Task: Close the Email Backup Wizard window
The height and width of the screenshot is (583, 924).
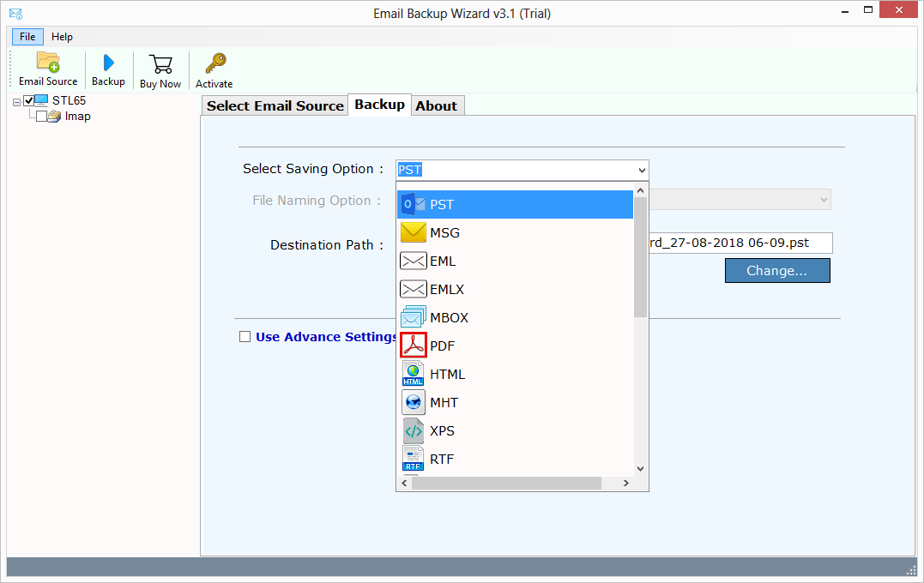Action: coord(898,10)
